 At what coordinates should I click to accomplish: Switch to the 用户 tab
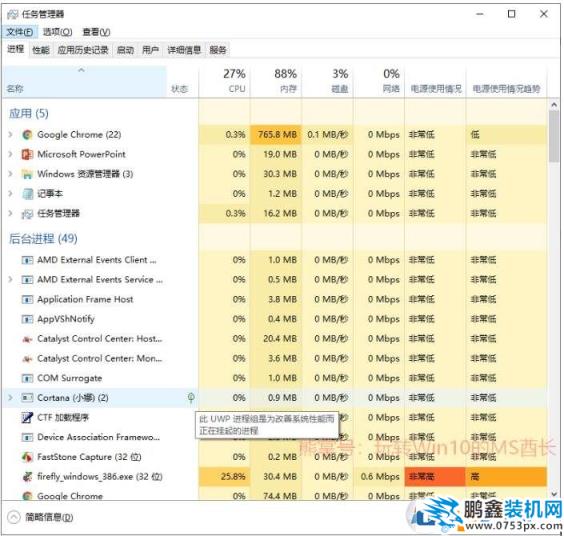pyautogui.click(x=150, y=50)
